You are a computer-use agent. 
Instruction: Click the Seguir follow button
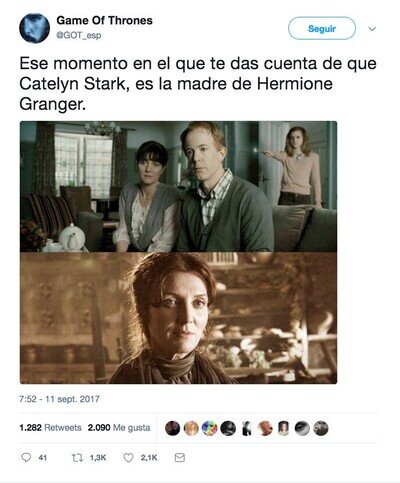click(322, 29)
